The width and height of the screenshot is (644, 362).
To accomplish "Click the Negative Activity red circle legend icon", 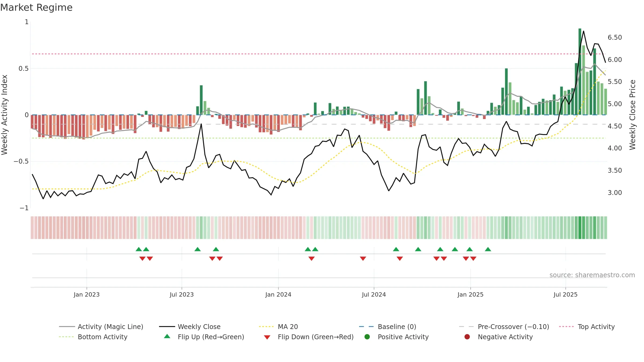I will [467, 337].
